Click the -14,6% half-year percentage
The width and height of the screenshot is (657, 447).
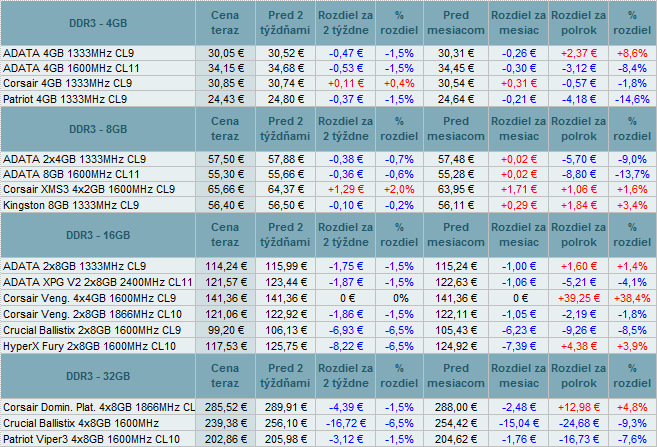pos(632,99)
